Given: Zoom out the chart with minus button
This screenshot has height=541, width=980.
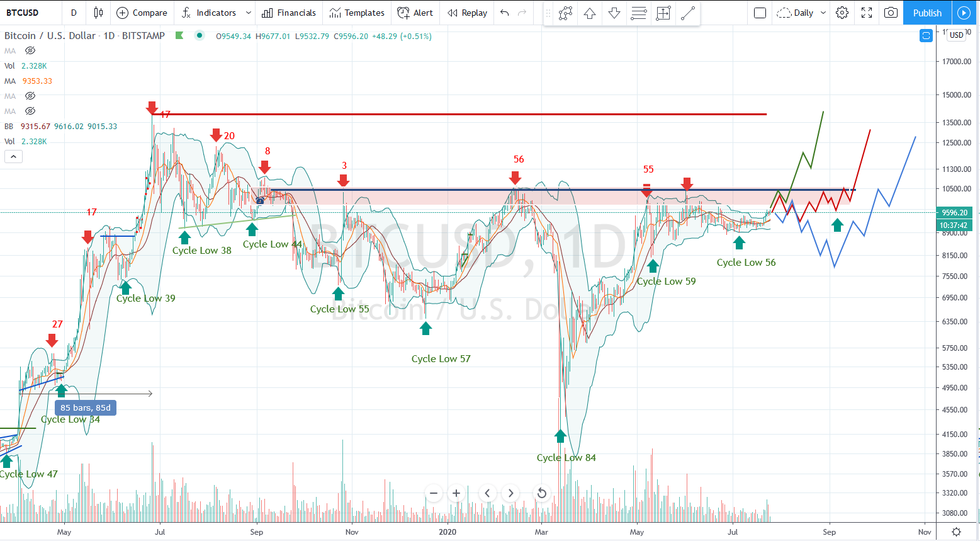Looking at the screenshot, I should point(433,493).
